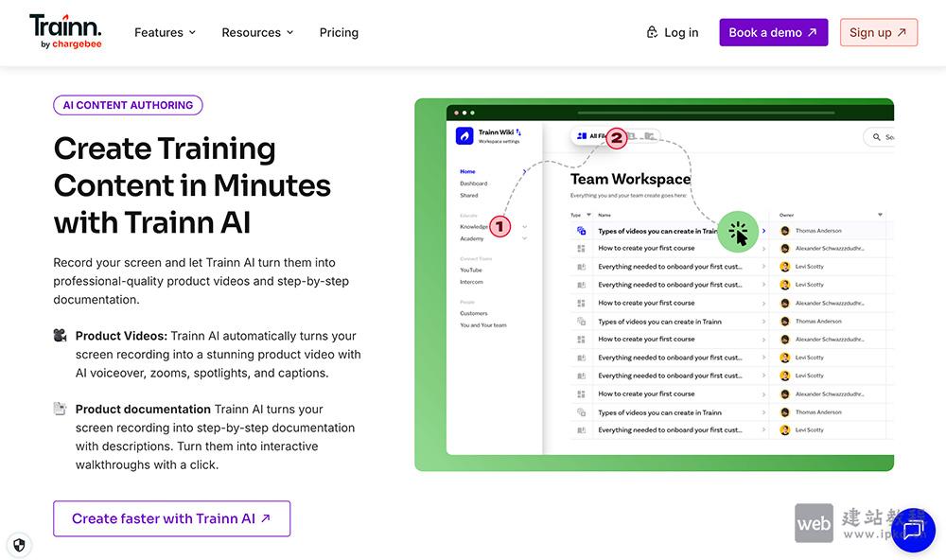The height and width of the screenshot is (560, 946).
Task: Click Create faster with Trainn AI
Action: [x=171, y=518]
